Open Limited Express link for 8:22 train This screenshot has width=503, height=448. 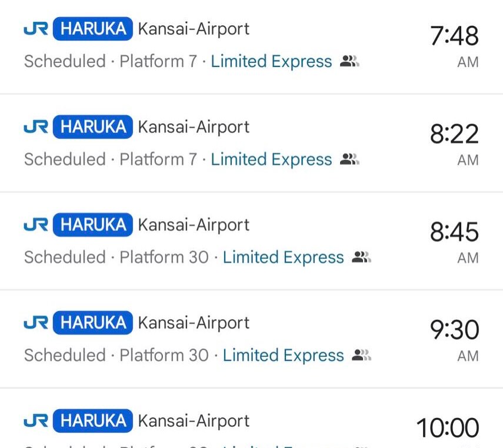click(271, 159)
